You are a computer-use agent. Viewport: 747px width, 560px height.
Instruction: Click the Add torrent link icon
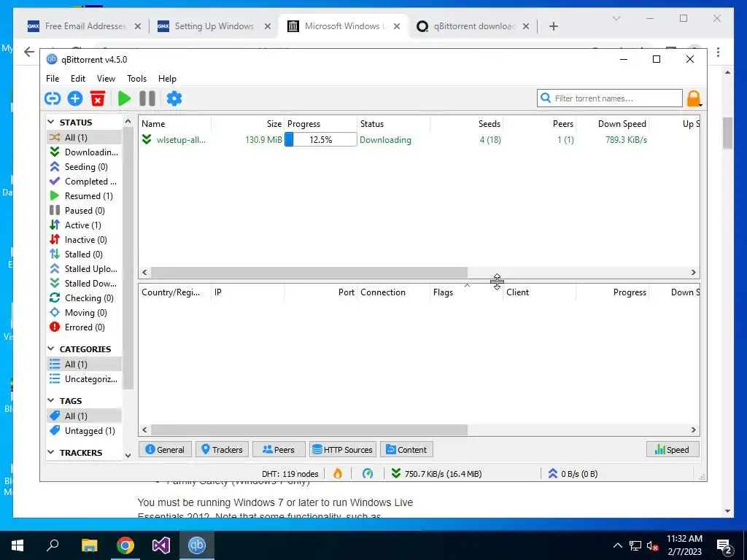pyautogui.click(x=53, y=98)
